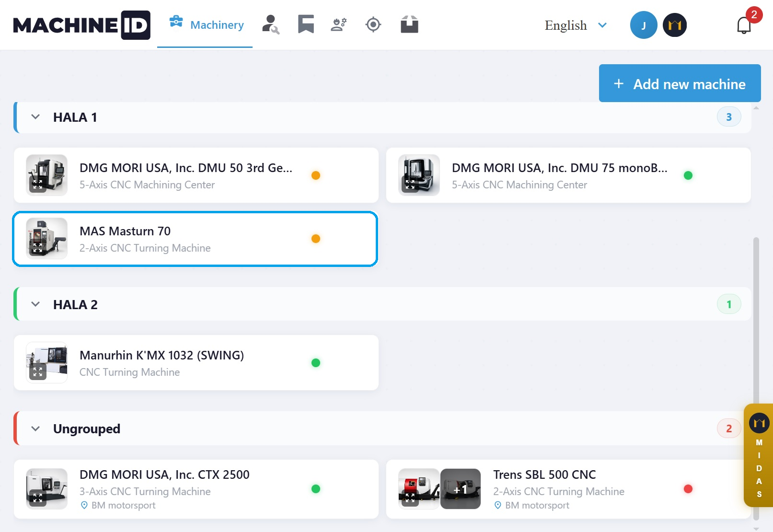Collapse the Ungrouped section
Viewport: 773px width, 532px height.
tap(35, 428)
